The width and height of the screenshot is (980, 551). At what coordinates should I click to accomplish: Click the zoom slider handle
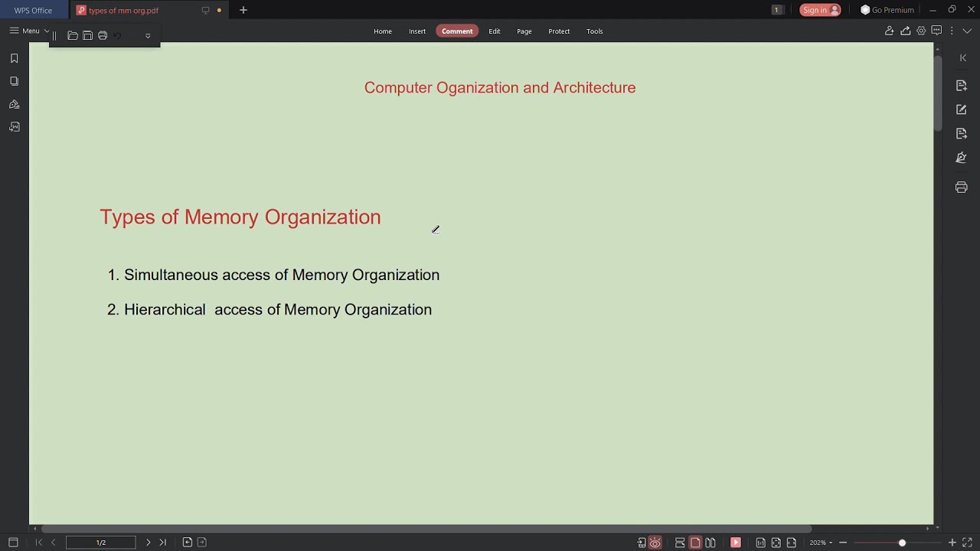pos(902,543)
